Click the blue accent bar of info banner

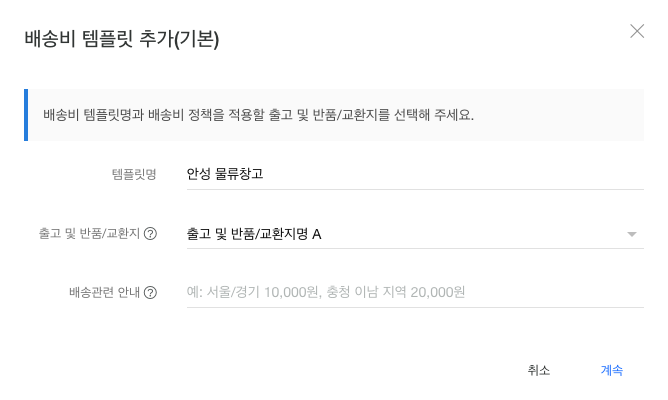click(x=26, y=115)
